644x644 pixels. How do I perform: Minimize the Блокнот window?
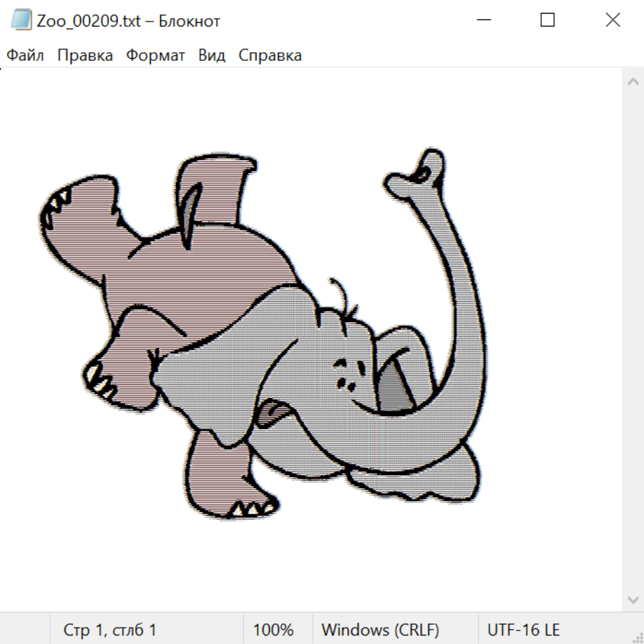[482, 20]
